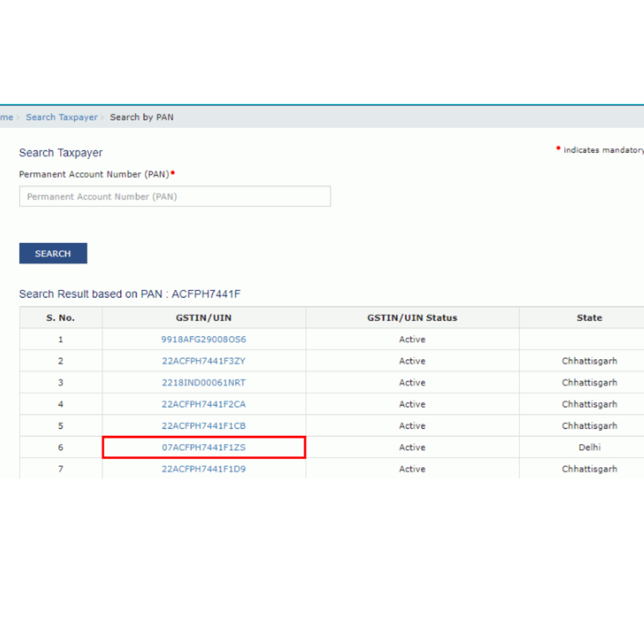The image size is (644, 644).
Task: Select GSTIN 2218IND00061NRT
Action: [x=203, y=382]
